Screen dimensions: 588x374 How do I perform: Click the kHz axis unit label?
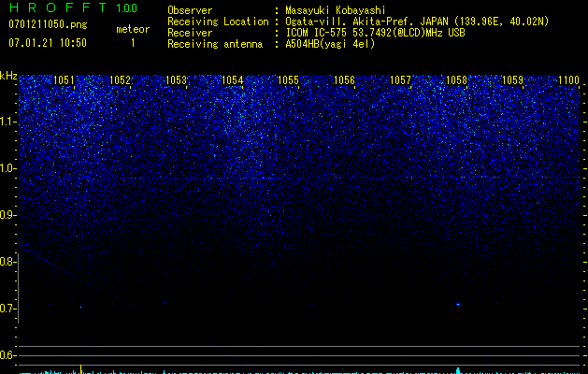[x=8, y=76]
